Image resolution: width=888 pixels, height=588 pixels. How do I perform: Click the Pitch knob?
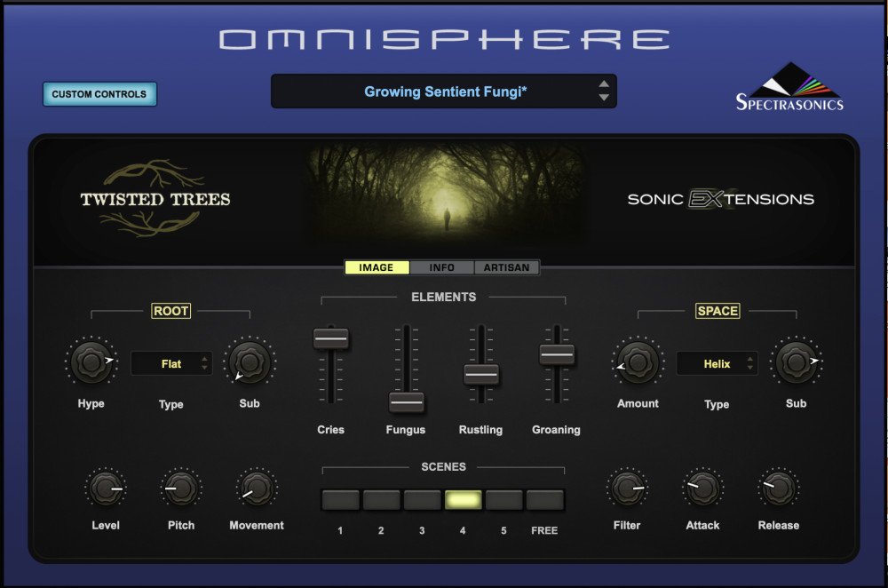[181, 489]
